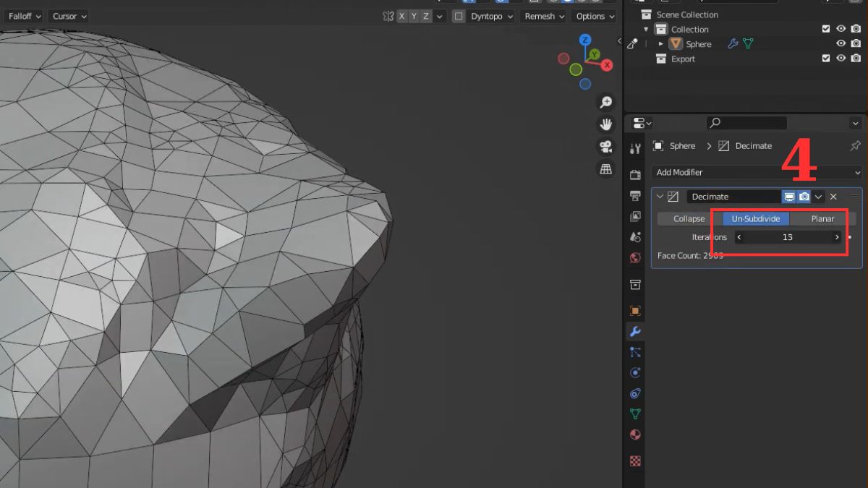Screen dimensions: 868x488
Task: Open the Remesh dropdown
Action: pyautogui.click(x=545, y=16)
